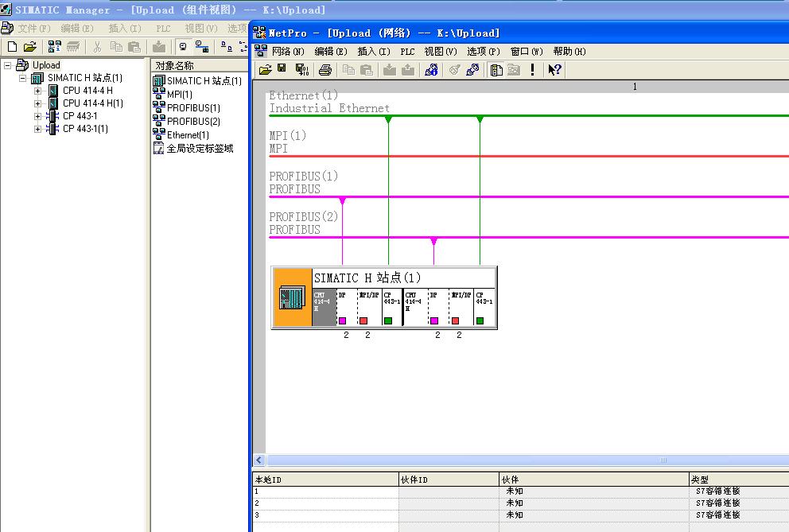Select CP 443-1 in project tree

coord(80,116)
